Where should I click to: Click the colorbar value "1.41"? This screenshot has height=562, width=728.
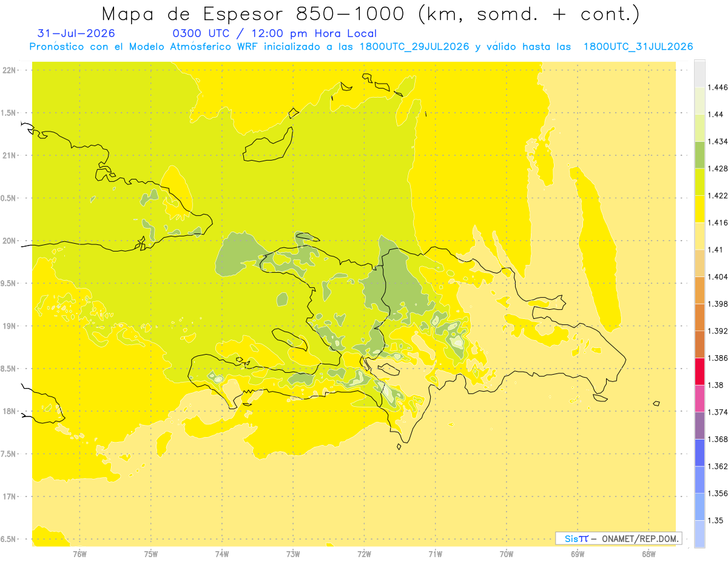(716, 250)
